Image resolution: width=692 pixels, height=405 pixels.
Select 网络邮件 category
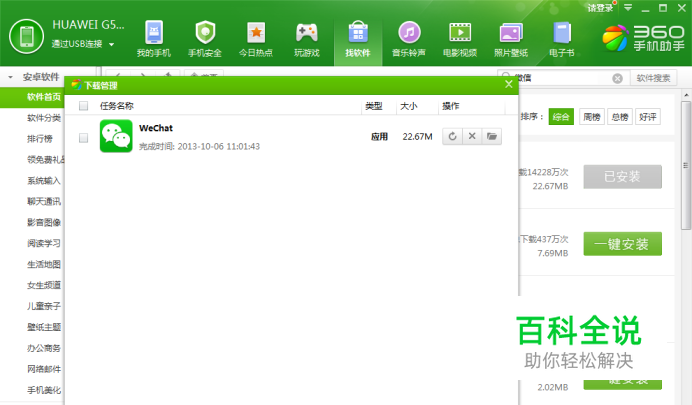pyautogui.click(x=43, y=369)
